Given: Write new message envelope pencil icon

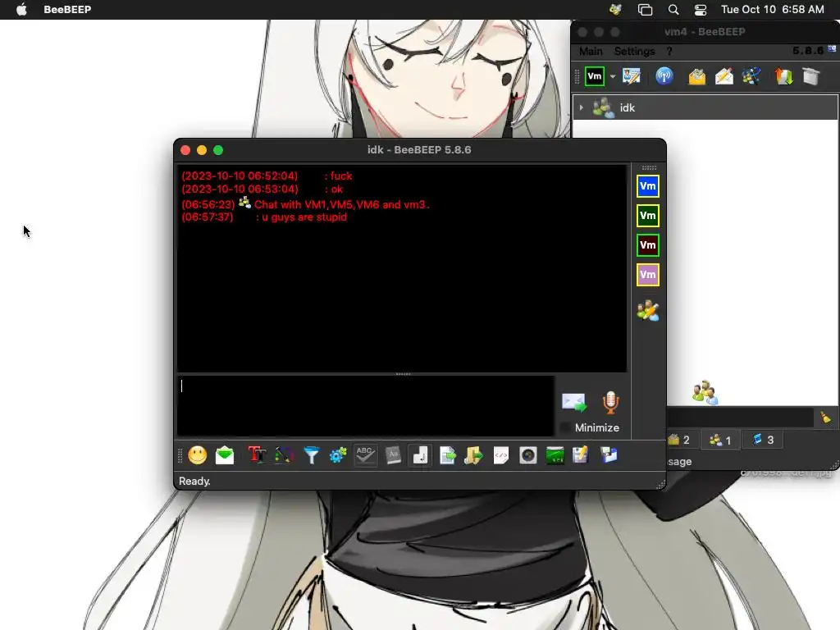Looking at the screenshot, I should point(724,76).
